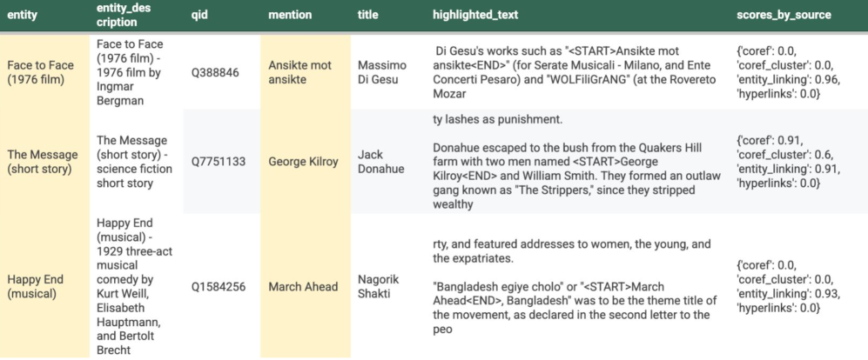Click the 'title' column header
The height and width of the screenshot is (360, 868).
(368, 16)
